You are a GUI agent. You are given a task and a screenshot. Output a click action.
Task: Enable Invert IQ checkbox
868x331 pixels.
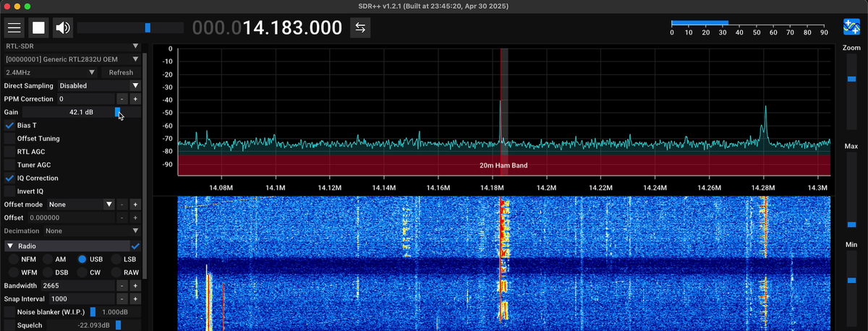9,191
